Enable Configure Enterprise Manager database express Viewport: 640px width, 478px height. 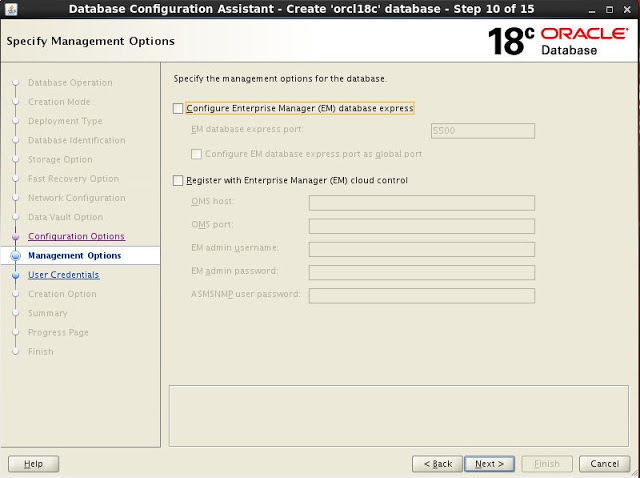click(x=179, y=108)
